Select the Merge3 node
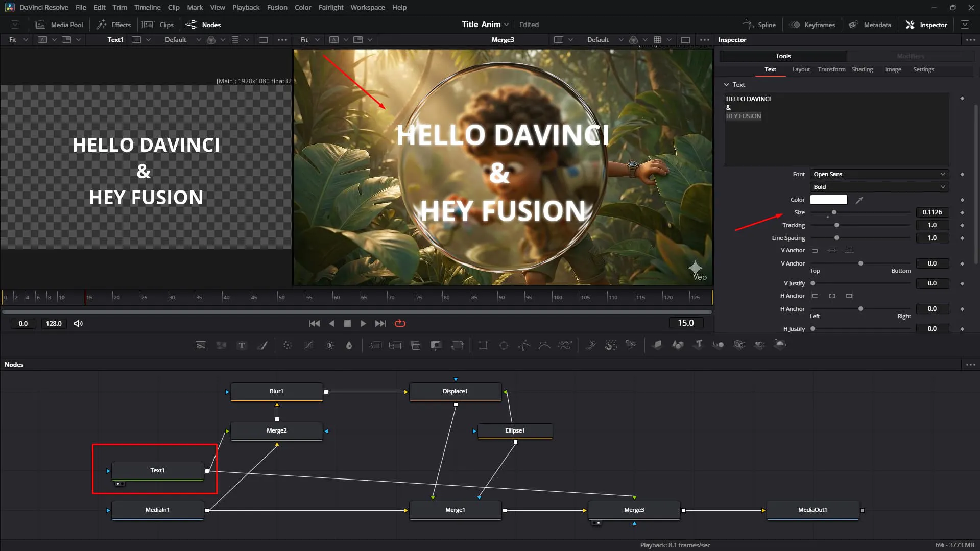The image size is (980, 551). [x=634, y=510]
